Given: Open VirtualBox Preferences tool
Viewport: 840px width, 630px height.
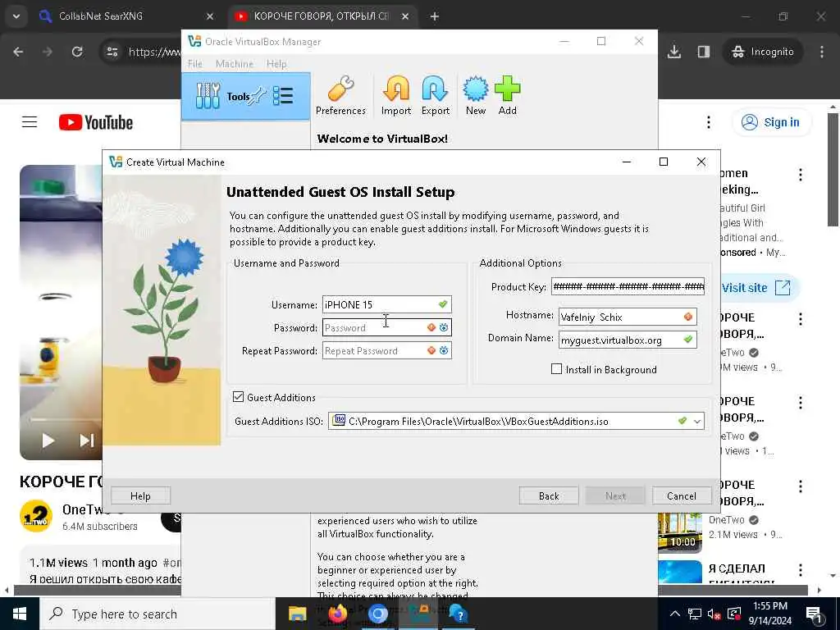Looking at the screenshot, I should point(340,95).
